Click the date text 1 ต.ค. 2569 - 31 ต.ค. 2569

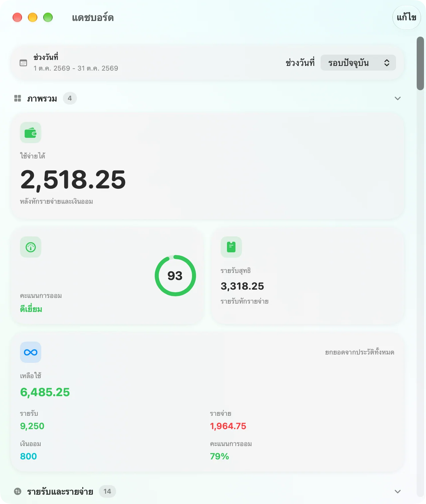point(76,68)
